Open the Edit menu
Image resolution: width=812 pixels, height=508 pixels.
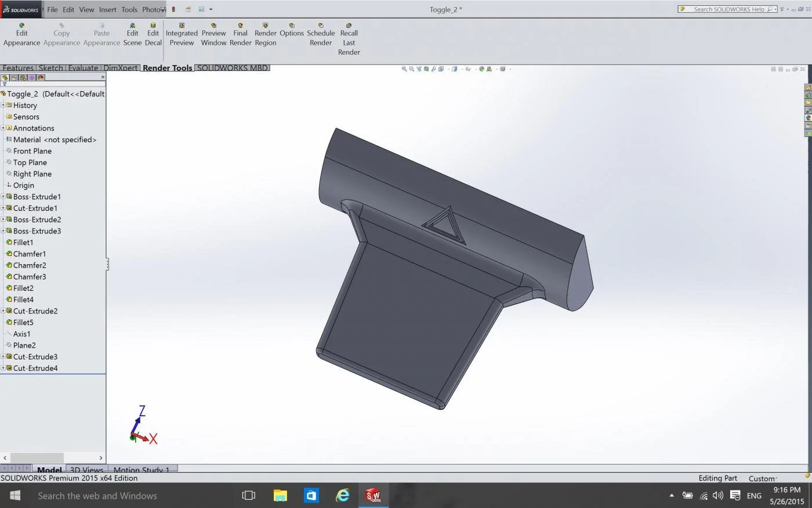click(x=68, y=9)
